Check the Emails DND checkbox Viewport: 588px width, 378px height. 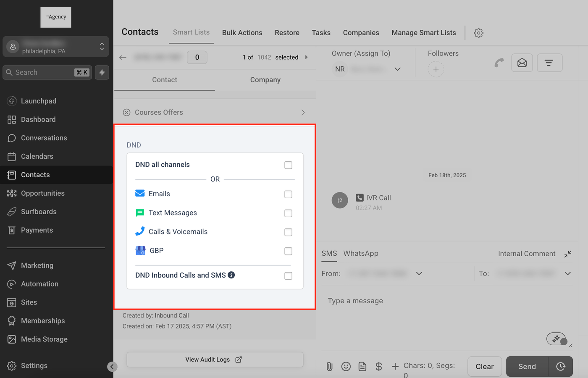(x=288, y=194)
